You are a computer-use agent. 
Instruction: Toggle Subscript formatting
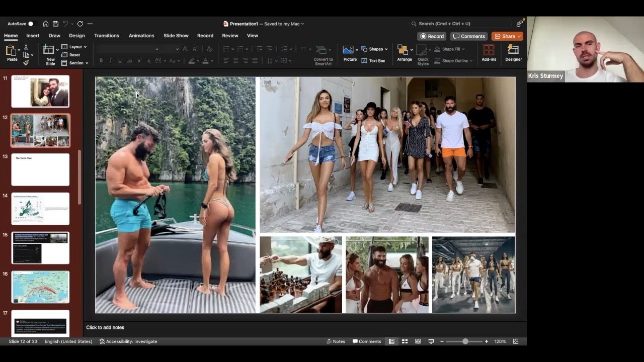[x=149, y=61]
